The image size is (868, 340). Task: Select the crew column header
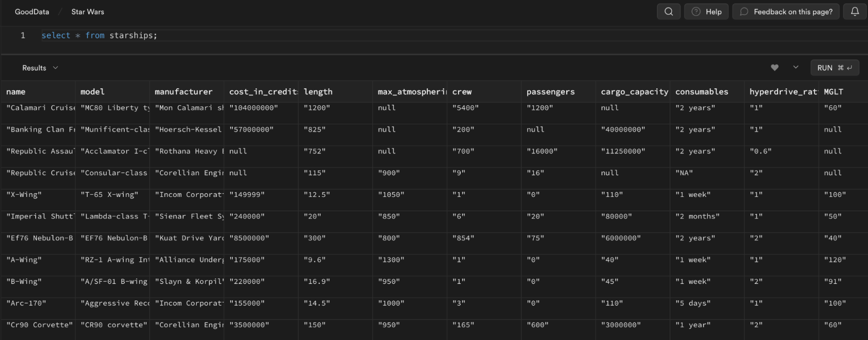click(x=484, y=92)
